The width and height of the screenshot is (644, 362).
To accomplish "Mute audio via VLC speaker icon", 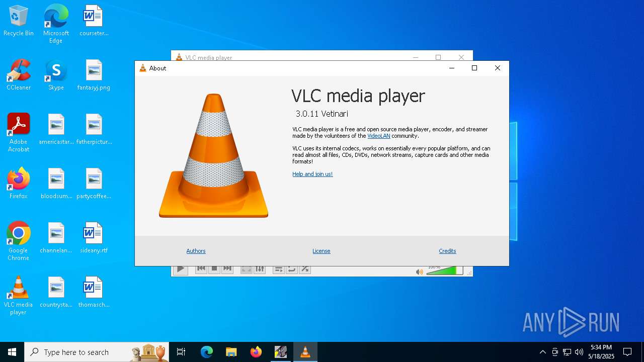I will click(419, 272).
